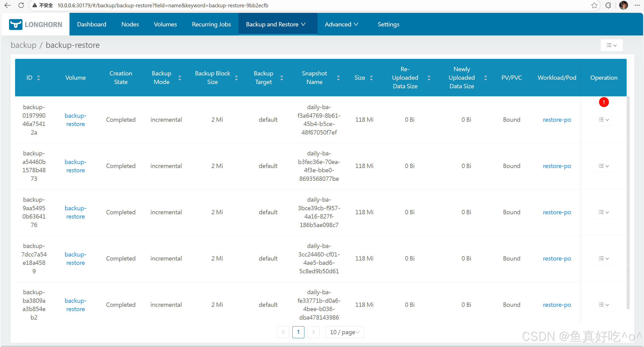
Task: Open operation menu for backup-a54460b1578b4873 row
Action: (x=603, y=166)
